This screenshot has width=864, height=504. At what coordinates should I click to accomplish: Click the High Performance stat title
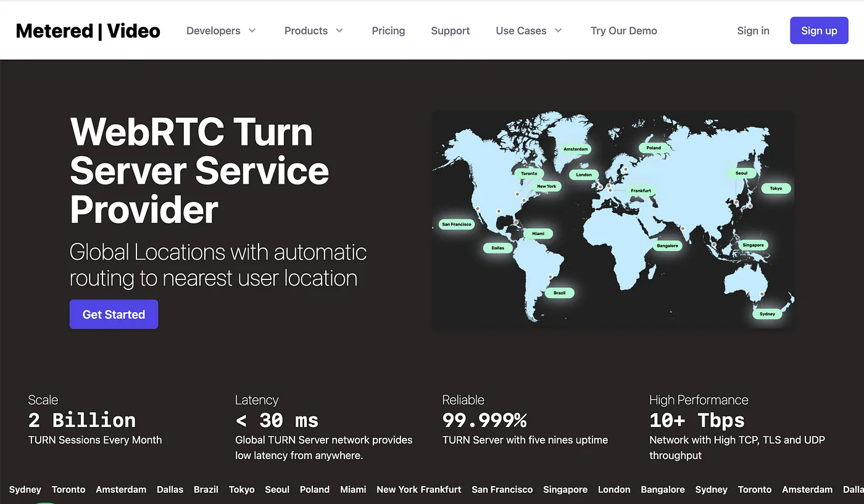699,400
